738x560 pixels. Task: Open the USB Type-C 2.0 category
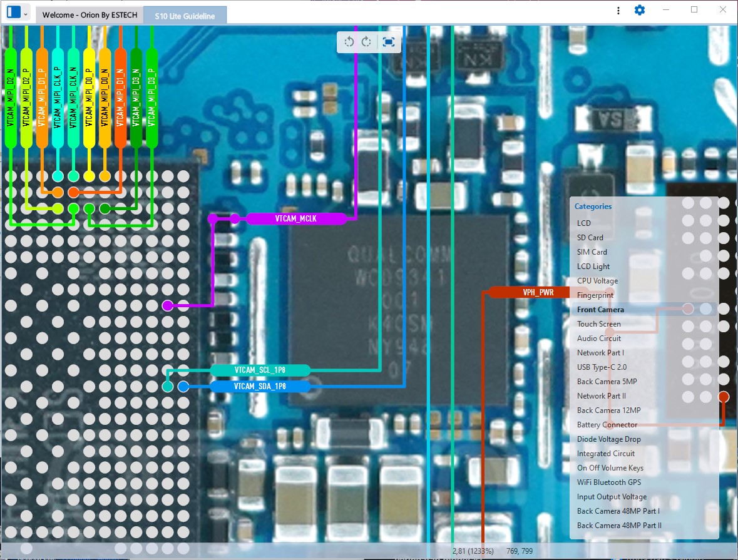pyautogui.click(x=602, y=367)
